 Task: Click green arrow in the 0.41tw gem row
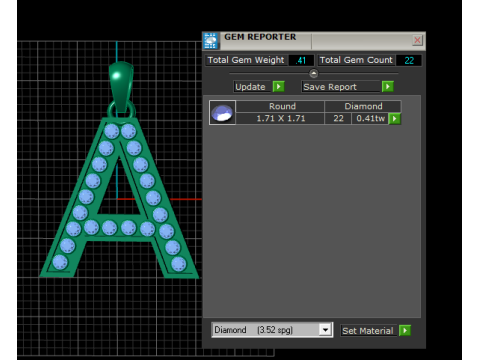[395, 118]
